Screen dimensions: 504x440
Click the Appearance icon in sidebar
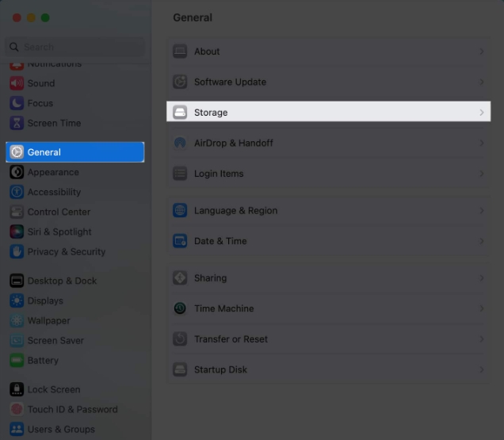pyautogui.click(x=17, y=172)
